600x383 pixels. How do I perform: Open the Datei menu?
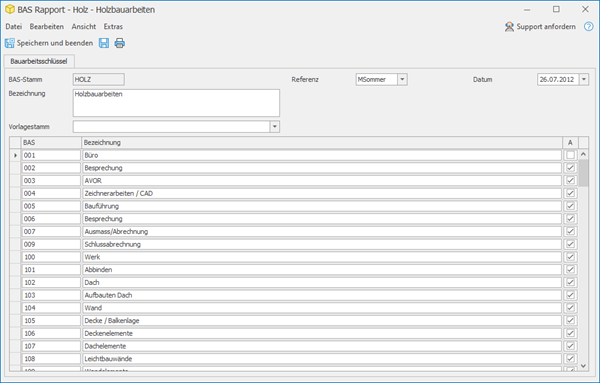pos(14,27)
